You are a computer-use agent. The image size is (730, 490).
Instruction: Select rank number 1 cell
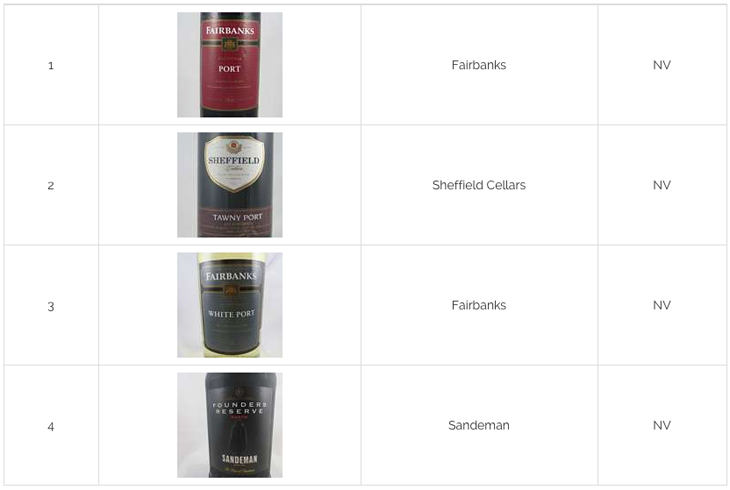[x=51, y=66]
